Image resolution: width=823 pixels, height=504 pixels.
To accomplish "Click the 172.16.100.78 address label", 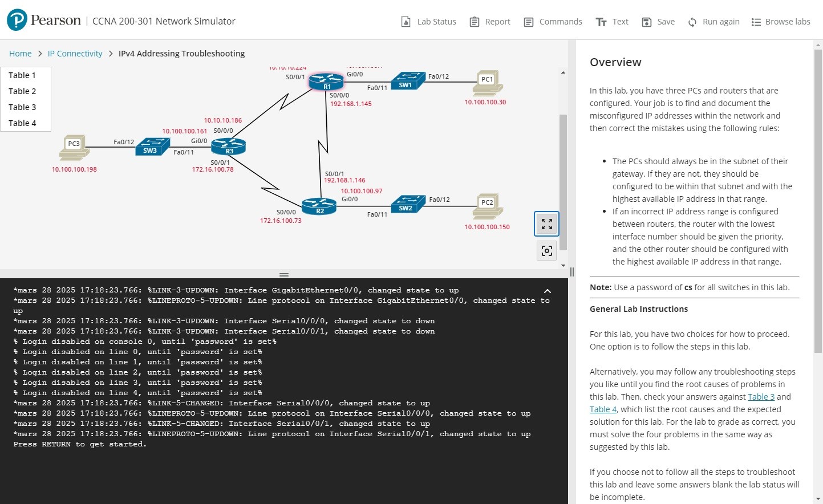I will tap(213, 169).
